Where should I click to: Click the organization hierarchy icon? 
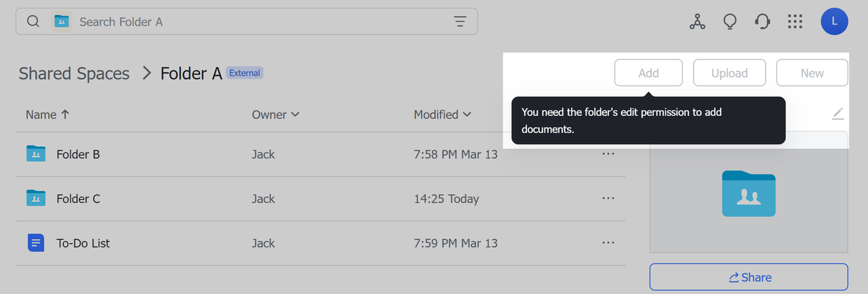point(697,22)
